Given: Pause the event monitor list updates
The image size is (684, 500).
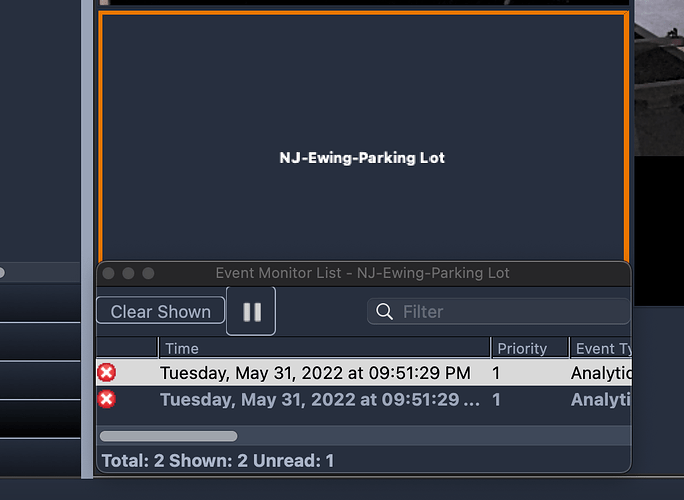Looking at the screenshot, I should click(x=251, y=311).
